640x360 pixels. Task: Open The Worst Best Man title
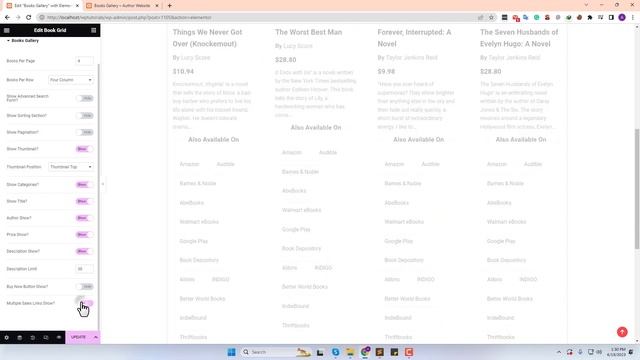pos(309,32)
